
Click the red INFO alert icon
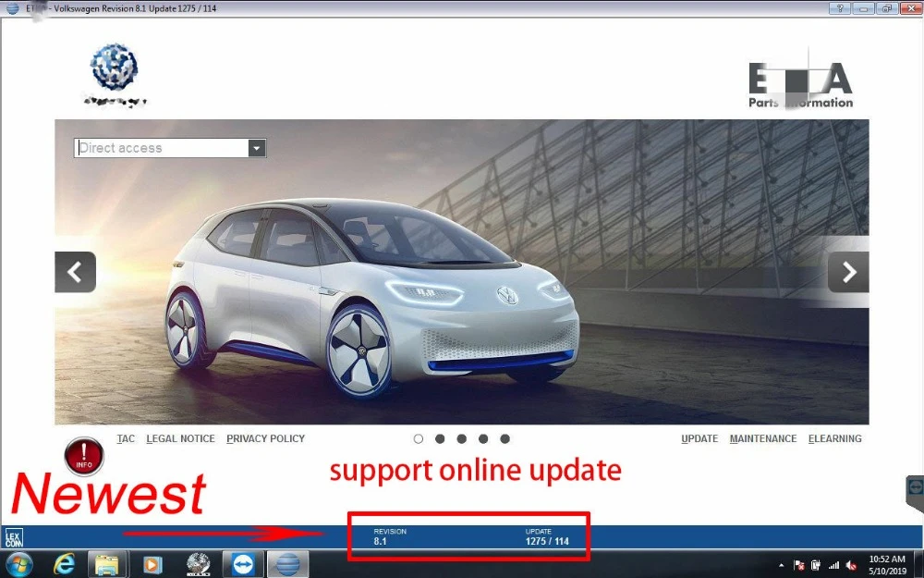[x=84, y=456]
